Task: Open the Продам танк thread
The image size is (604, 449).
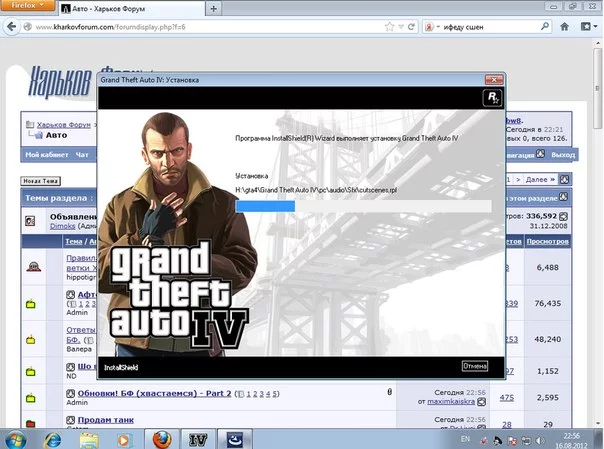Action: click(x=106, y=420)
